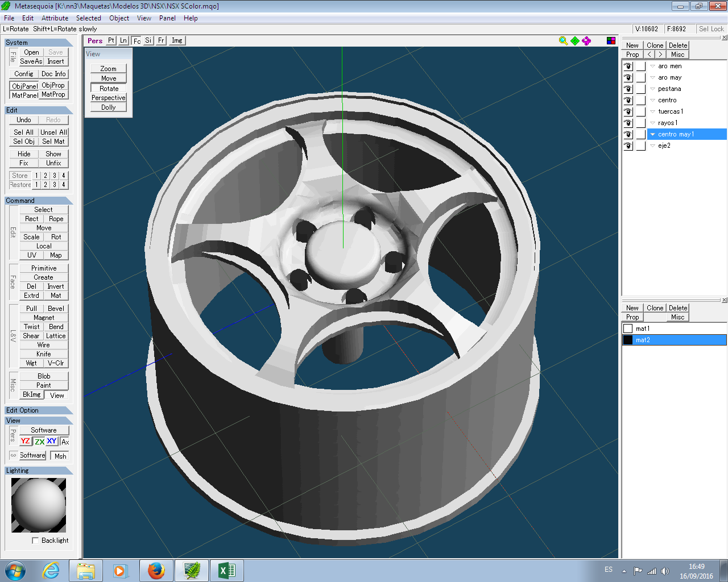Viewport: 728px width, 582px height.
Task: Open the Panel menu
Action: click(167, 18)
